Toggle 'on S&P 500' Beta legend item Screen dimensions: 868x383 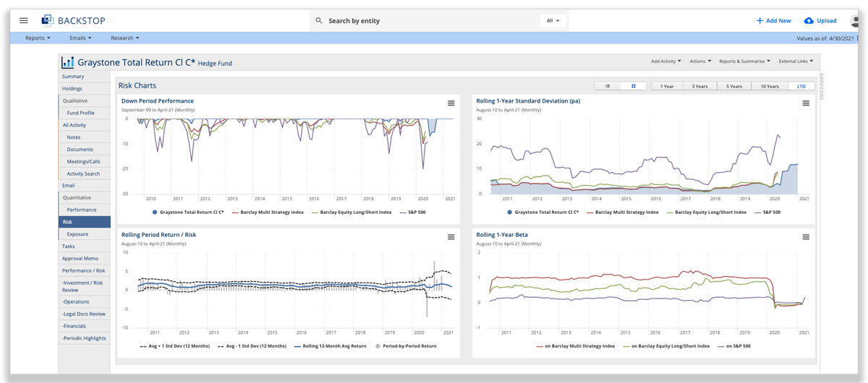click(733, 346)
